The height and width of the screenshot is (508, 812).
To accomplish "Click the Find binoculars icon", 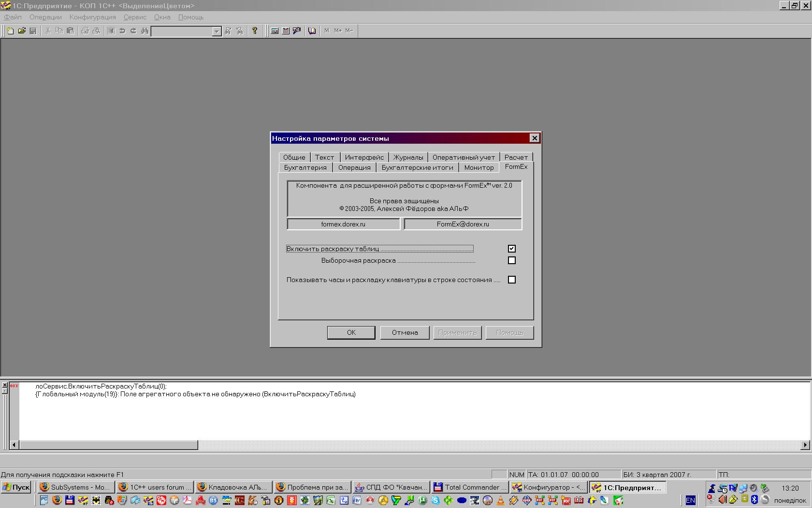I will point(145,31).
